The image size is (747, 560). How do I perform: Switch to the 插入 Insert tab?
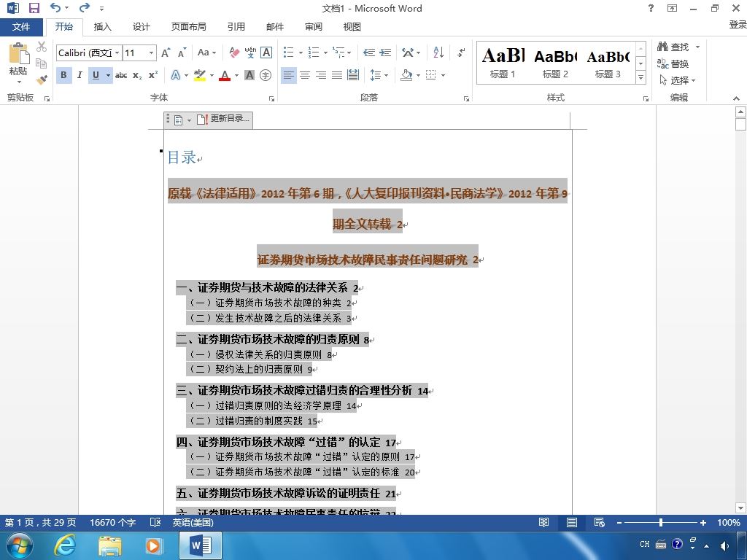102,27
